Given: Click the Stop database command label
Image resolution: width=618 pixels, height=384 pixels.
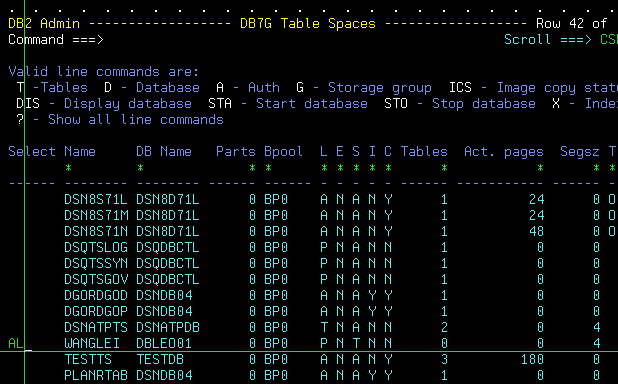Looking at the screenshot, I should coord(484,104).
